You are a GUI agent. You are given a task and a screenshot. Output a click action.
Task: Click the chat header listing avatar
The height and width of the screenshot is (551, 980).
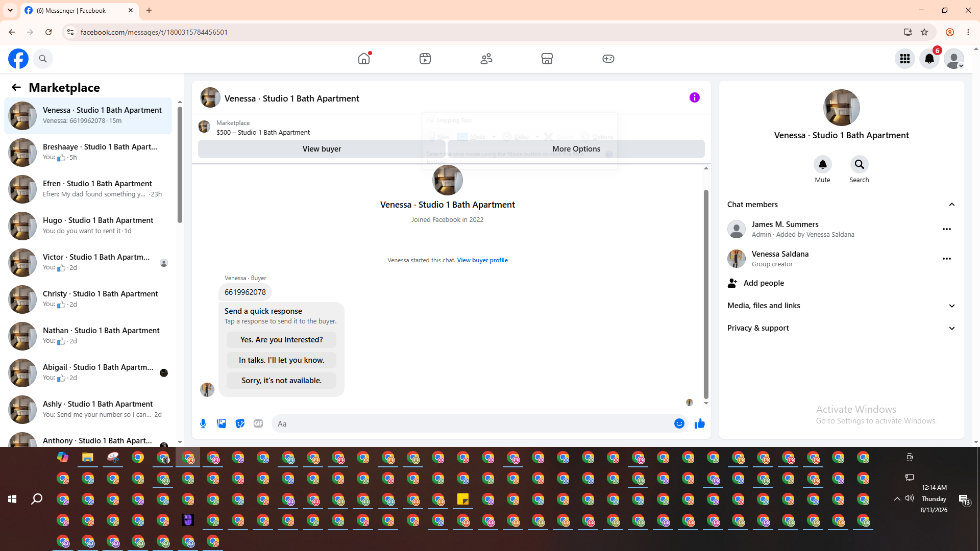(210, 97)
